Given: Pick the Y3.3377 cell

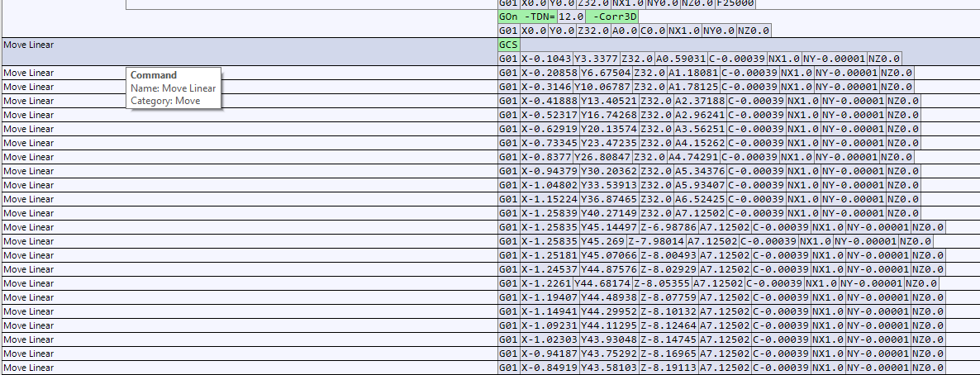Looking at the screenshot, I should pyautogui.click(x=597, y=59).
